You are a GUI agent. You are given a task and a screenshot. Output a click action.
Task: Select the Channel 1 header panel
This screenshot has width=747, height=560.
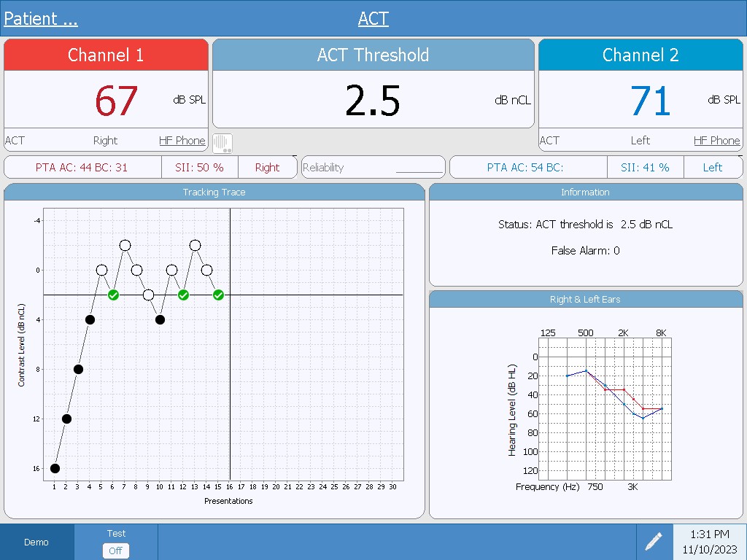pyautogui.click(x=106, y=55)
